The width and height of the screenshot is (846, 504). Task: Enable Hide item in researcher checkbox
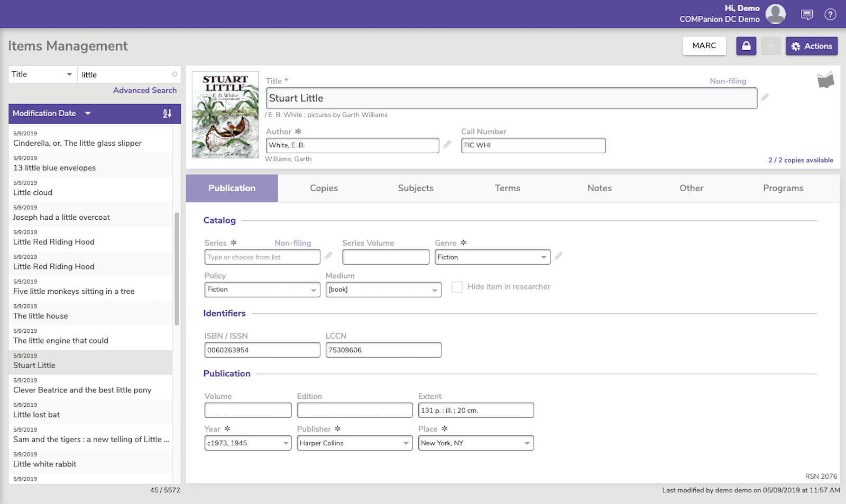coord(457,287)
